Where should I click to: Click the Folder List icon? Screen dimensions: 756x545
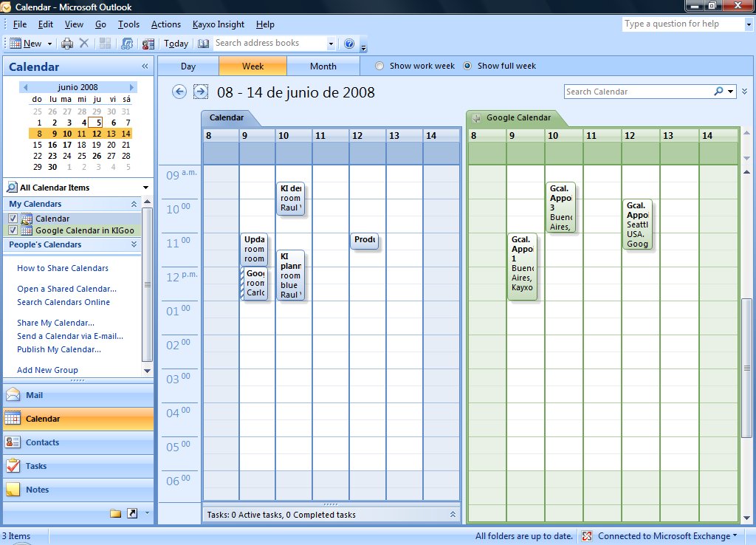(115, 513)
